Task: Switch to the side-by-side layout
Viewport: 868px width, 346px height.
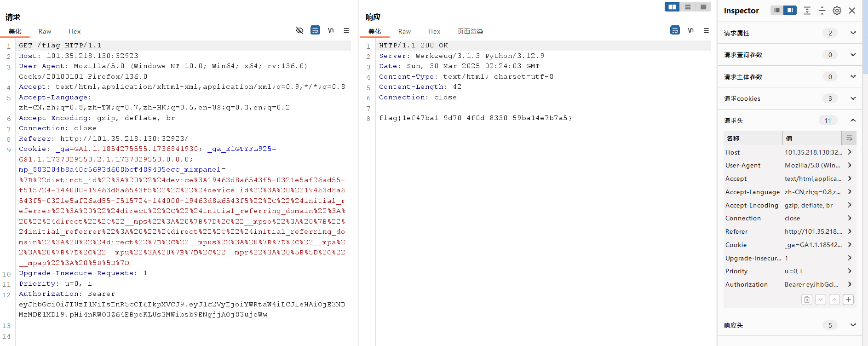Action: click(x=672, y=7)
